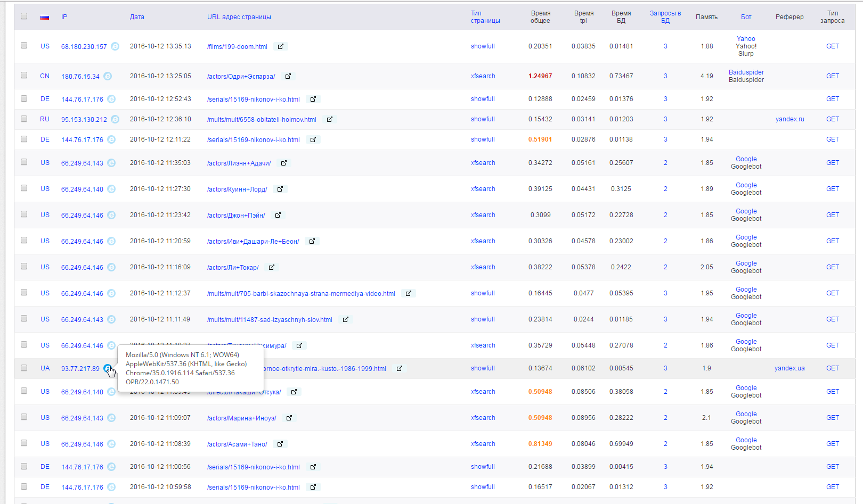
Task: Click GET in 13:35:13 row
Action: click(832, 46)
